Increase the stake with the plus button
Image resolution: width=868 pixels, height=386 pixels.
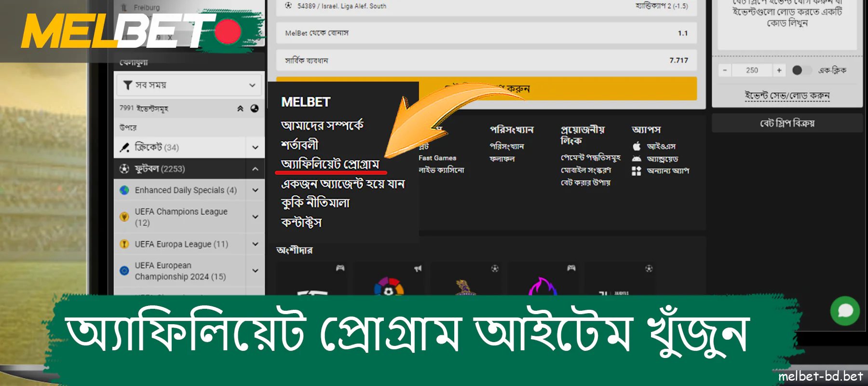pos(779,70)
